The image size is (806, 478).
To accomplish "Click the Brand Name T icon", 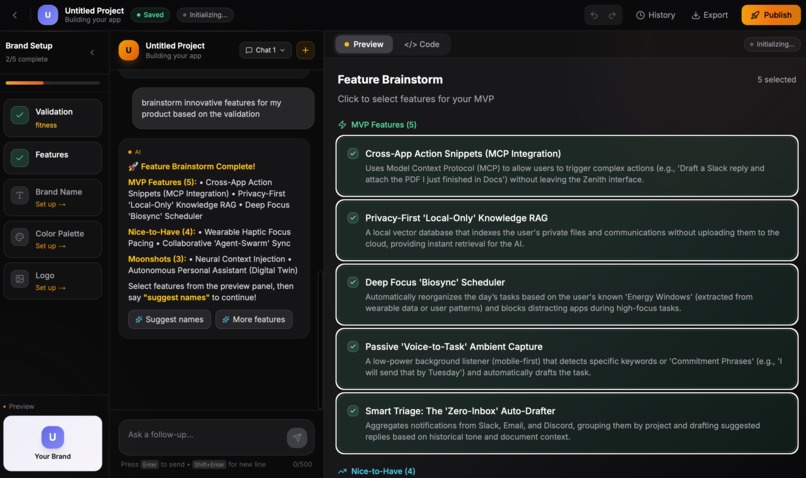I will [20, 195].
